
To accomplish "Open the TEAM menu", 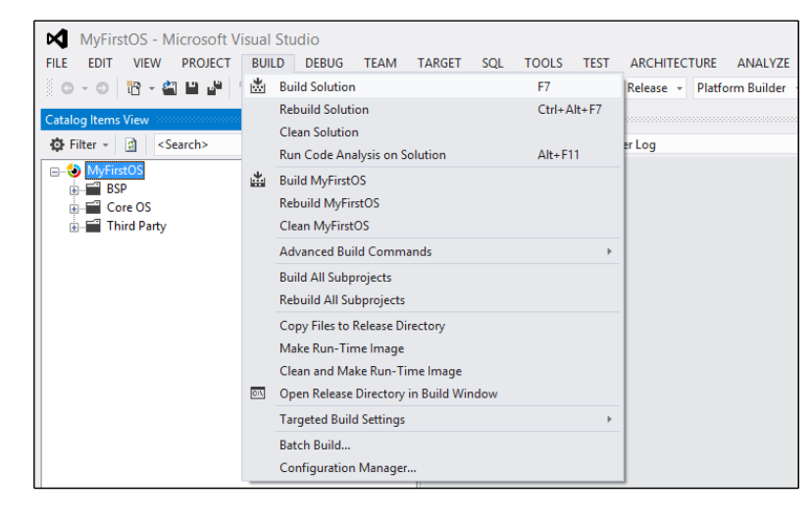I will click(381, 63).
